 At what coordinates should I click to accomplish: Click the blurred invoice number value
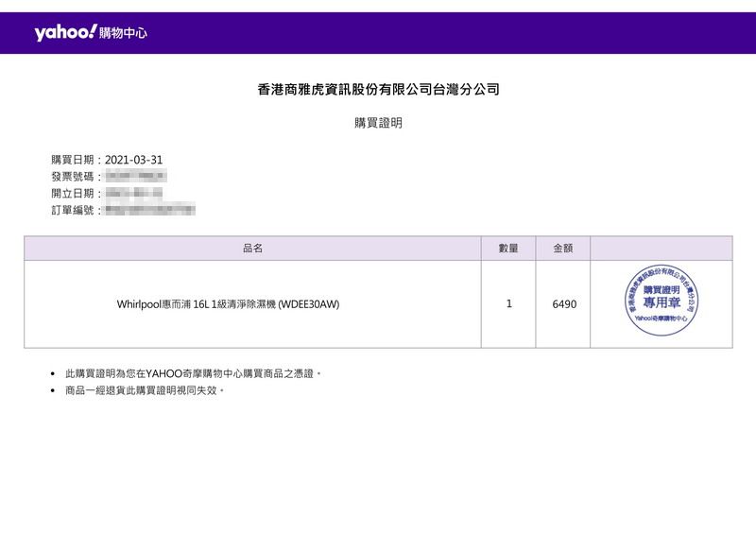click(136, 176)
